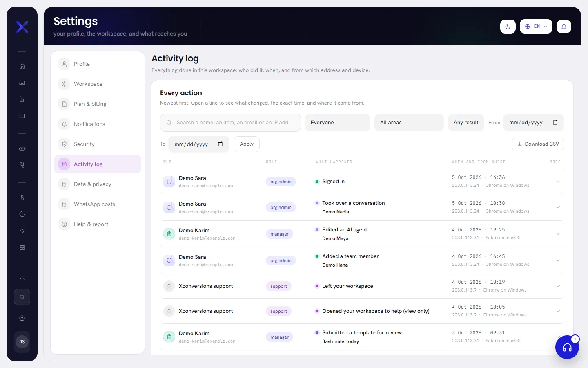
Task: Click the From date mm/dd/yyyy field
Action: 533,123
